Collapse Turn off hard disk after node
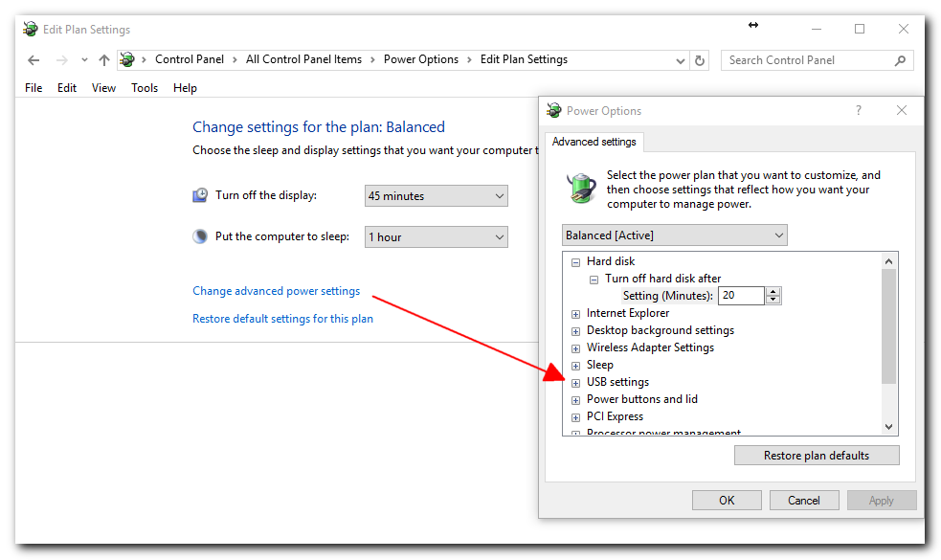The image size is (941, 560). (x=594, y=280)
